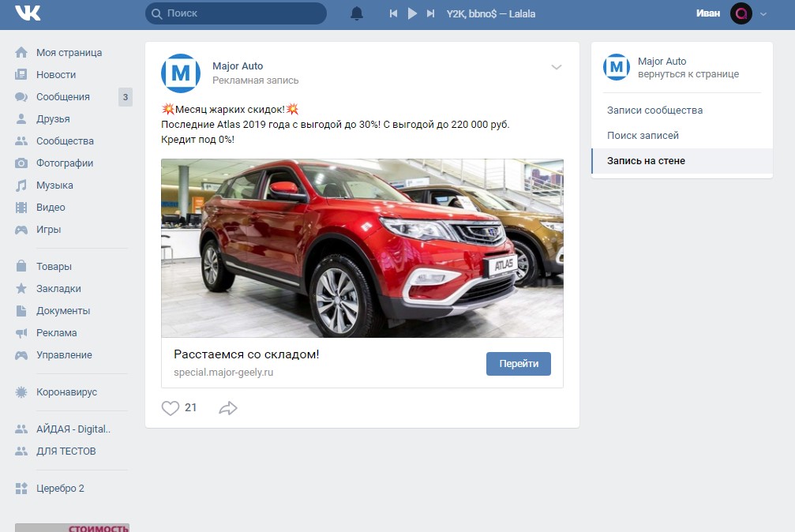Select Поиск записей tab
This screenshot has height=532, width=795.
click(681, 136)
